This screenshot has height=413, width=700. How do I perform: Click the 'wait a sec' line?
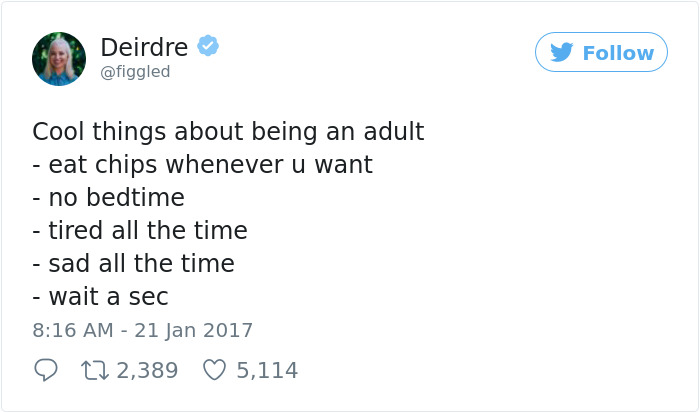[100, 297]
